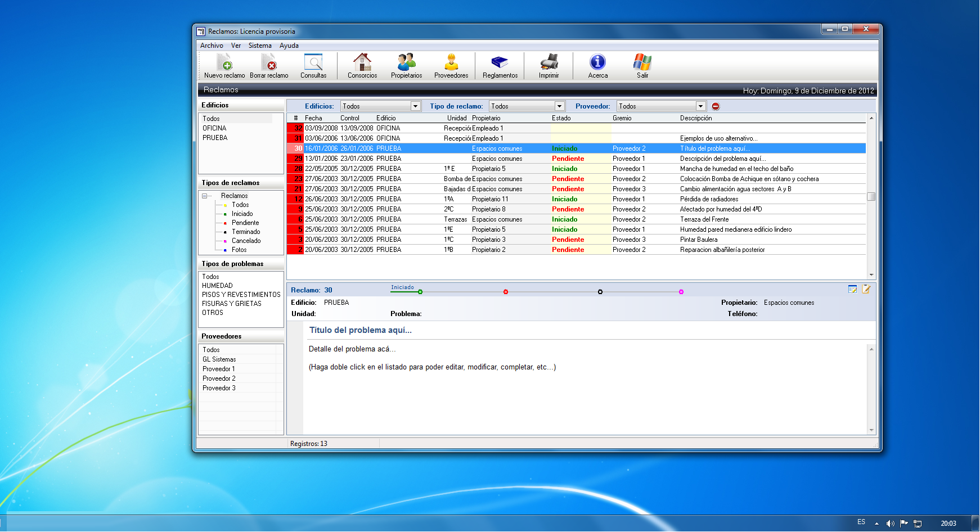Screen dimensions: 980x532
Task: Collapse the Reclamos tree node
Action: click(x=205, y=196)
